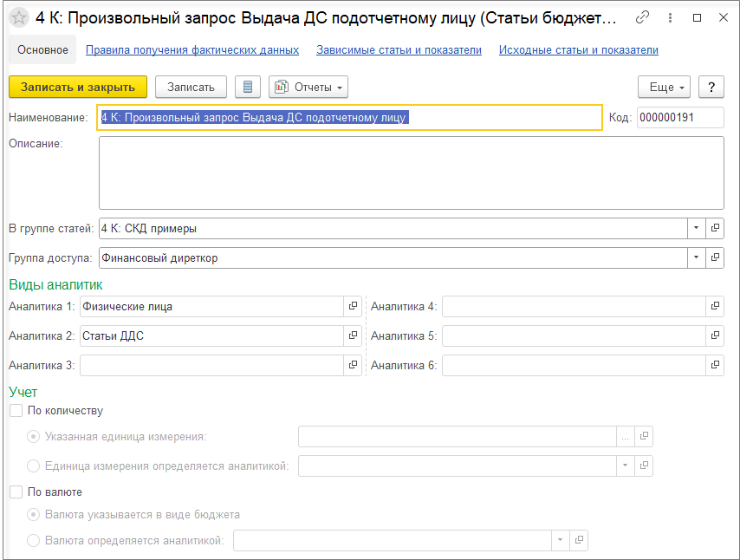Select Валюта определяется аналитикой radio option
Viewport: 740px width, 560px height.
33,540
